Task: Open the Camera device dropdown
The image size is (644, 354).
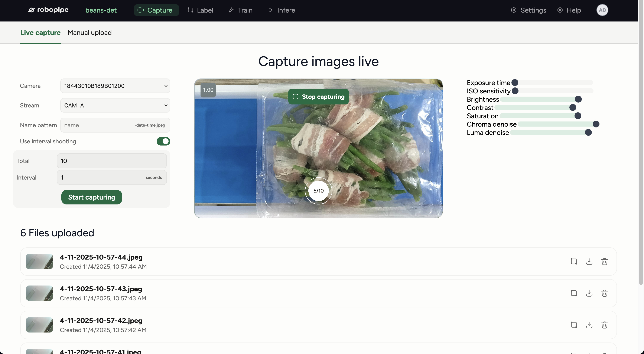Action: (x=115, y=86)
